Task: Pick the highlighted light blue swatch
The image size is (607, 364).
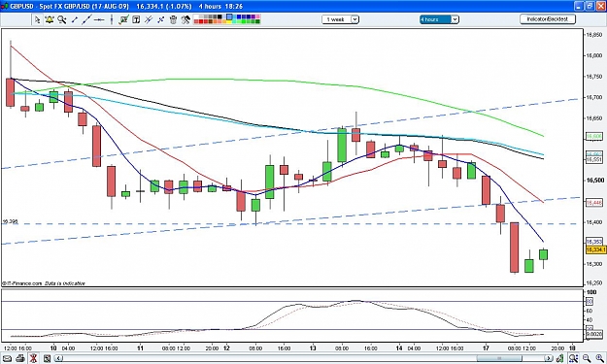Action: point(229,17)
